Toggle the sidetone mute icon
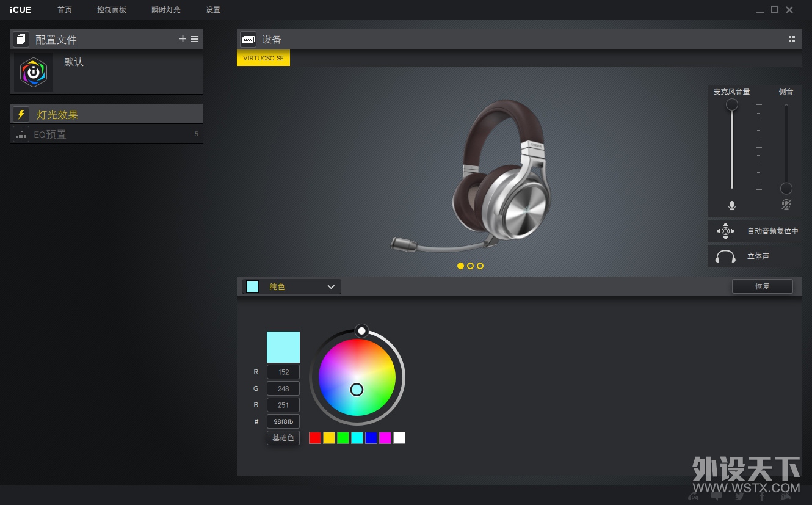The image size is (812, 505). pos(786,205)
